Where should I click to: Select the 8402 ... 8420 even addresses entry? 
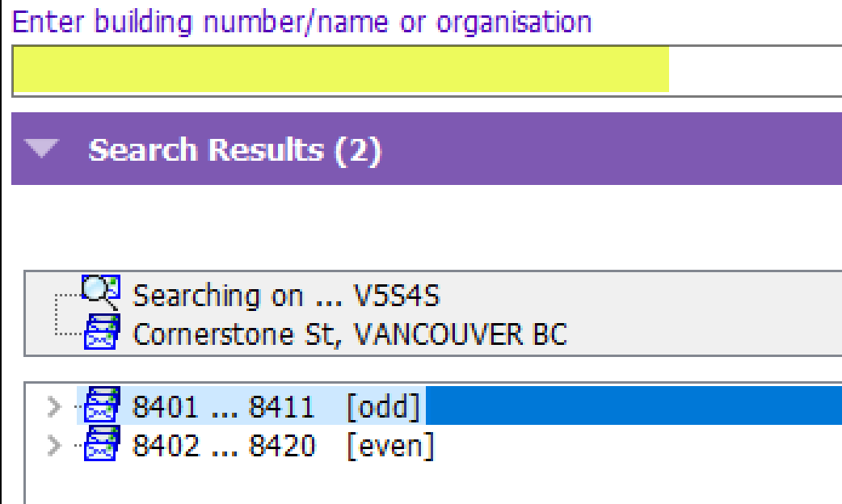(283, 446)
